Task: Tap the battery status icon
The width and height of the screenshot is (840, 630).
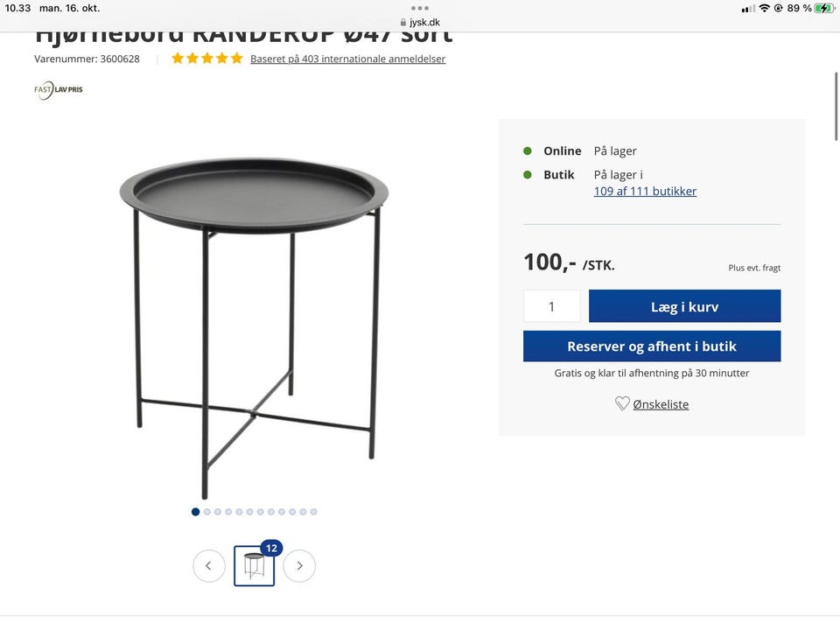Action: pos(824,8)
